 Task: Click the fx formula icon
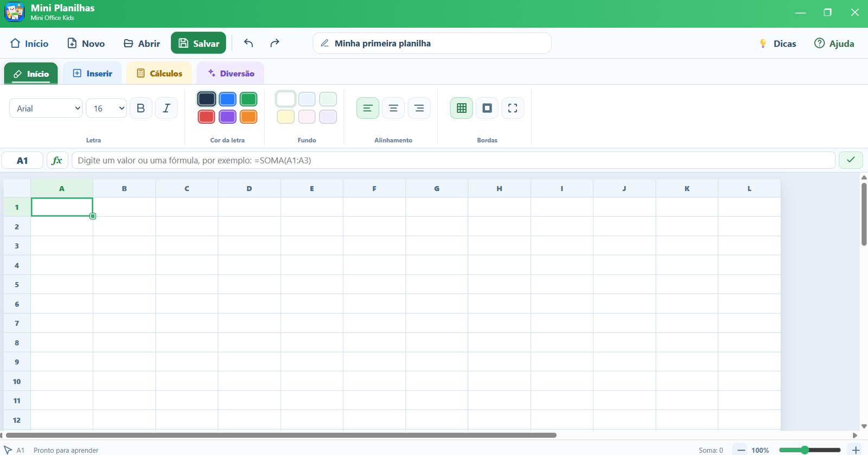(x=57, y=160)
